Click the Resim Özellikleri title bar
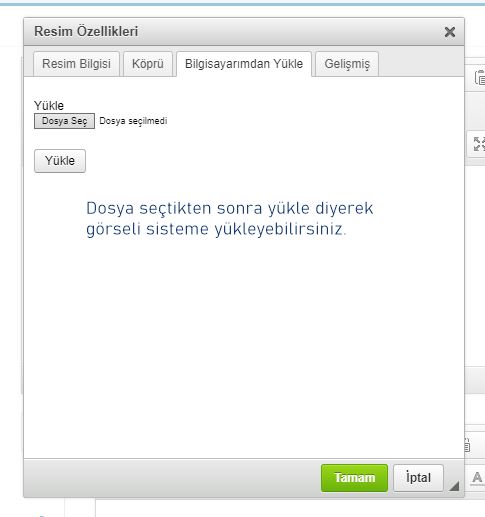 233,32
